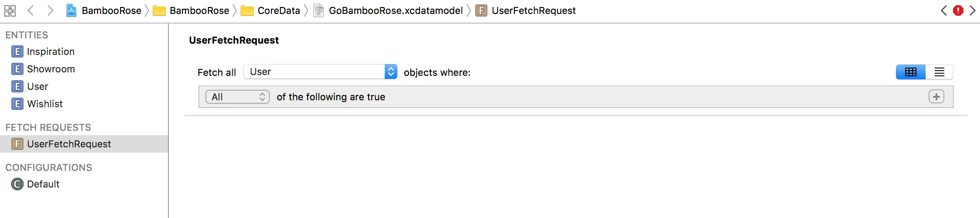Click the related items grid icon
This screenshot has height=218, width=980.
[x=10, y=10]
